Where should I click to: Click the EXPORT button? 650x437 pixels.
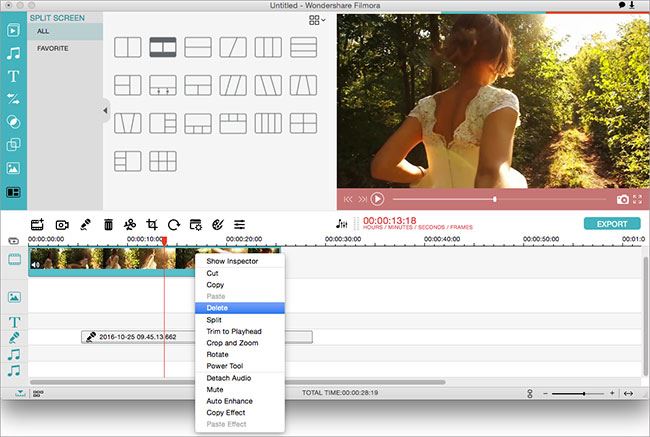[612, 224]
